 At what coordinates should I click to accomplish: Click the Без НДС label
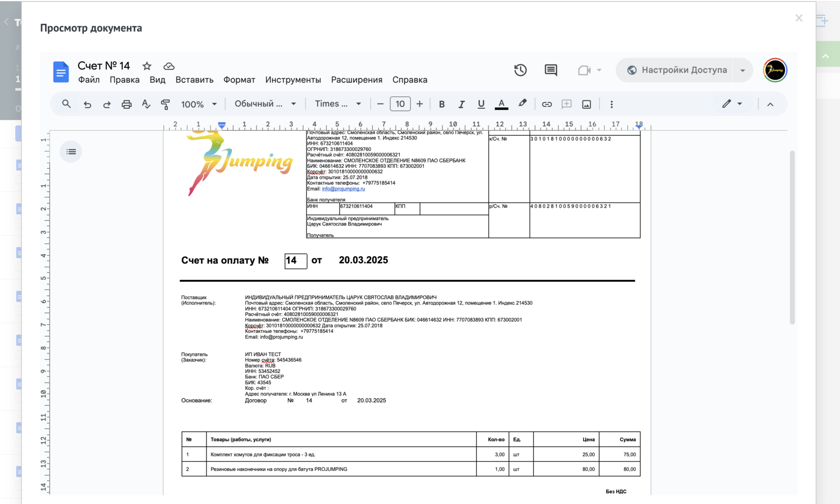616,492
